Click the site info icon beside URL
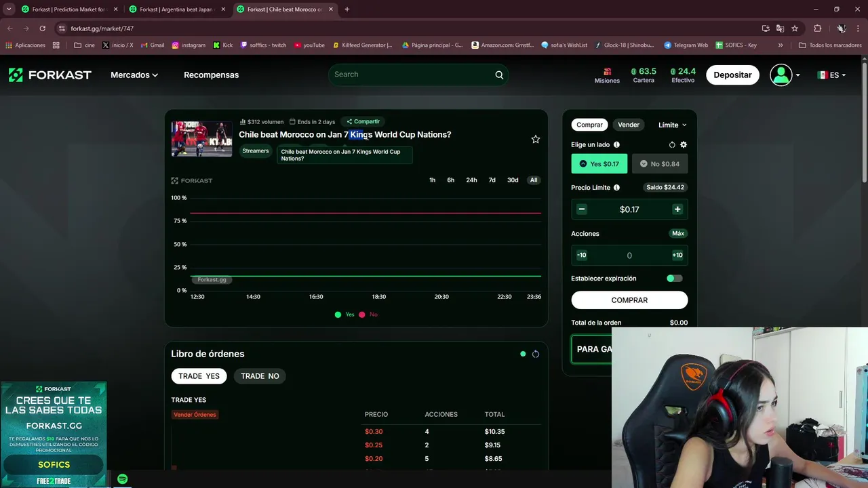The image size is (868, 488). pyautogui.click(x=62, y=28)
